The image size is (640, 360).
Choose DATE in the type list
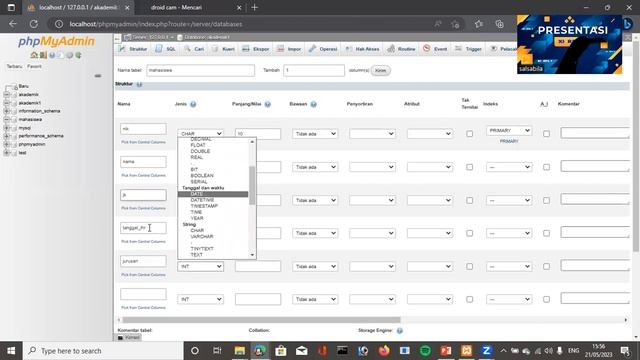click(213, 194)
